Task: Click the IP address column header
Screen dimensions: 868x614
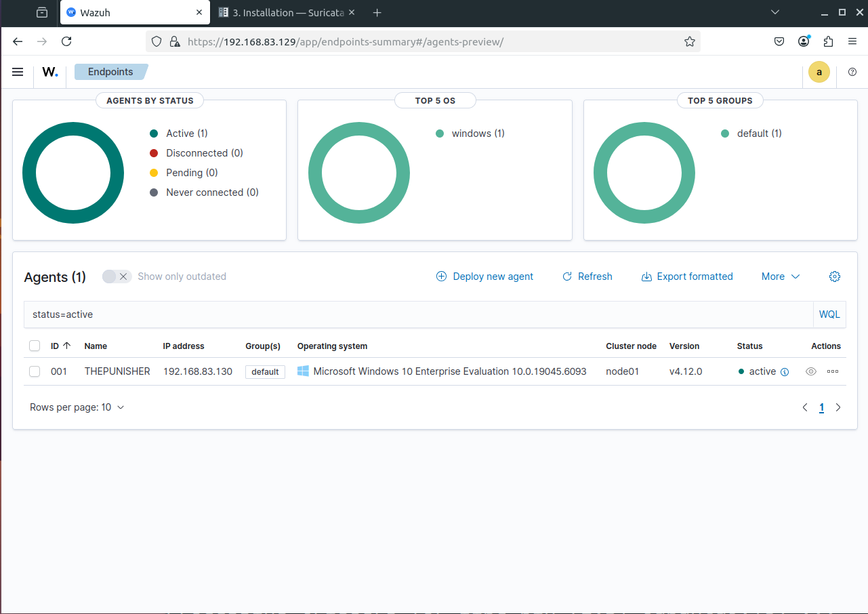Action: [184, 346]
